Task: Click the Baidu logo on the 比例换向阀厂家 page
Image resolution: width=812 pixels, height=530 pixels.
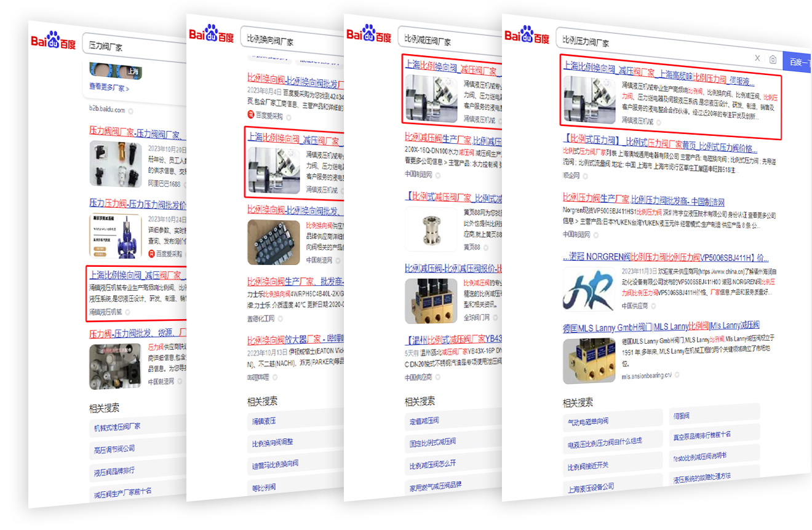Action: click(212, 34)
